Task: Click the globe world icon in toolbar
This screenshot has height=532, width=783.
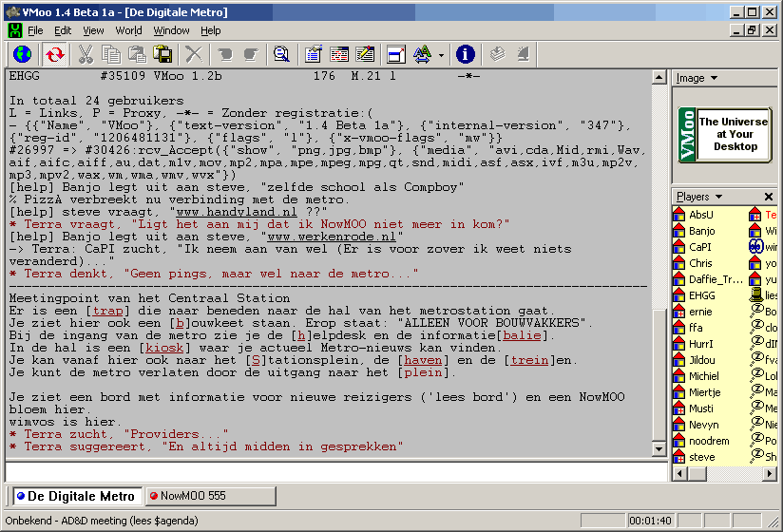Action: point(23,54)
